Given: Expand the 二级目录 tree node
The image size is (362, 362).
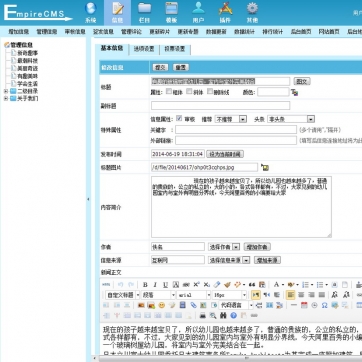Looking at the screenshot, I should tap(6, 91).
